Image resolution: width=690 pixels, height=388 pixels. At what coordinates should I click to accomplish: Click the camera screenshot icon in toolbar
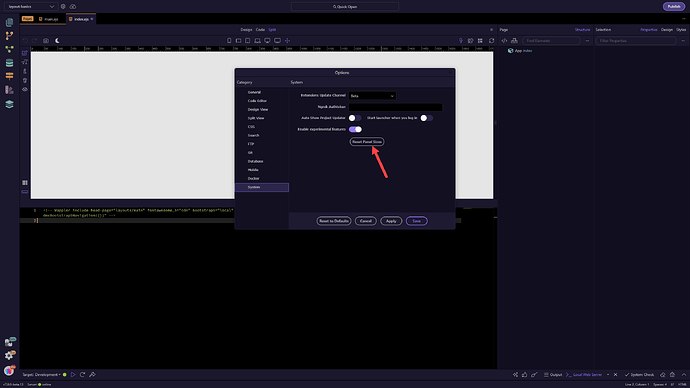point(46,40)
